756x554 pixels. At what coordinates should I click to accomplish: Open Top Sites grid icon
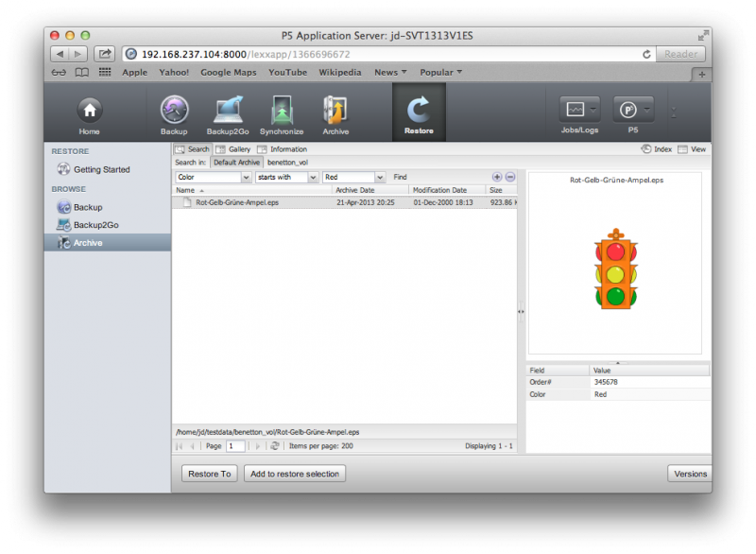click(x=105, y=73)
